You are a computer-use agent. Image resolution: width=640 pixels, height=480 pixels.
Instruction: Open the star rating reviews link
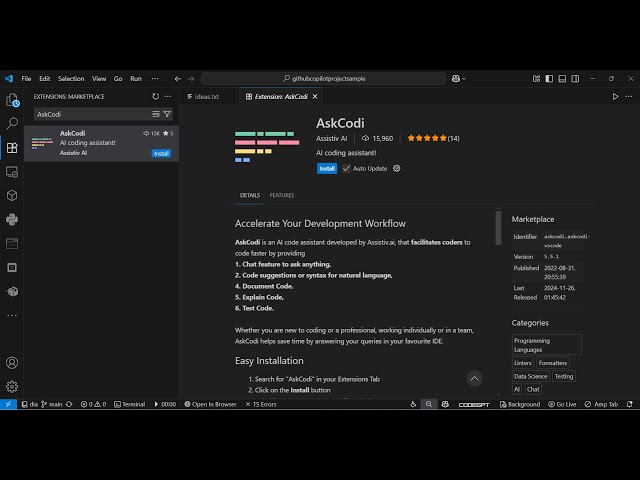tap(433, 138)
